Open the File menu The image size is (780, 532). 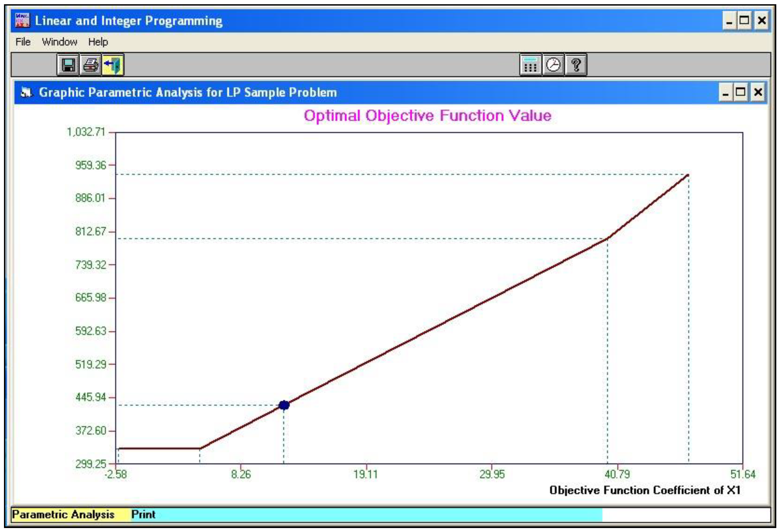tap(23, 42)
